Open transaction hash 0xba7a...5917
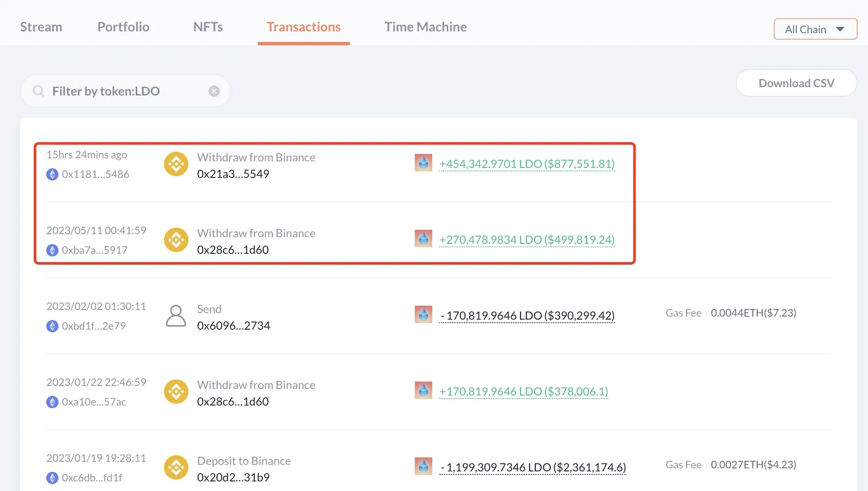The height and width of the screenshot is (491, 868). coord(95,250)
